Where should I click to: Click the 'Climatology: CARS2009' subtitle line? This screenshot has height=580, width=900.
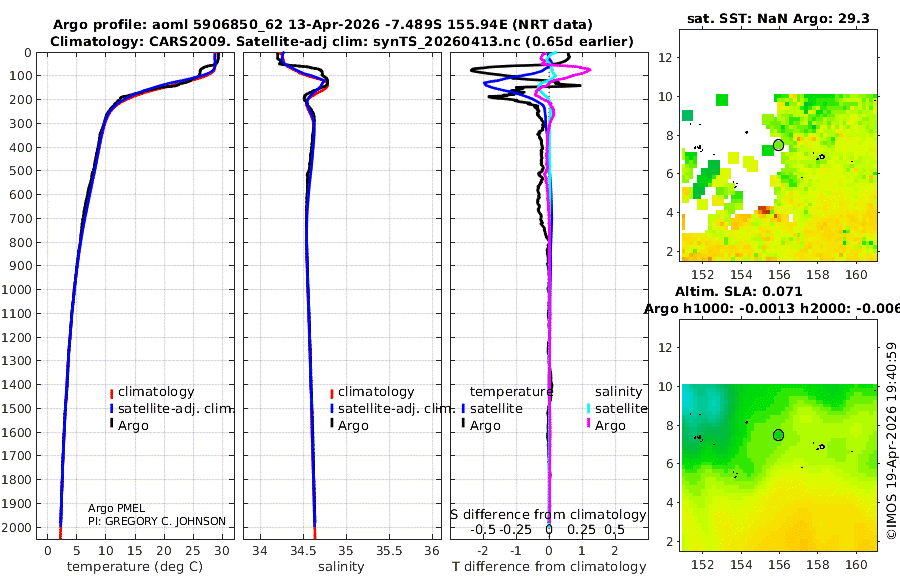[x=342, y=41]
